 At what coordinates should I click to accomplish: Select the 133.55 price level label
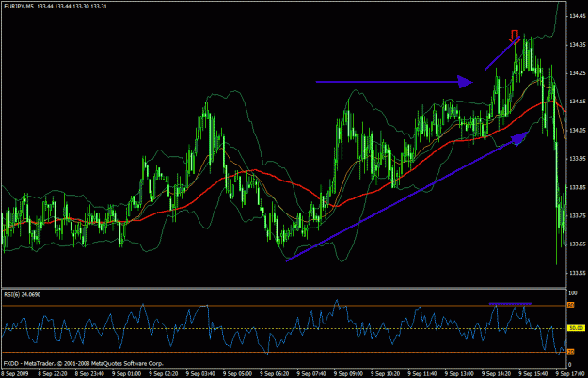577,273
